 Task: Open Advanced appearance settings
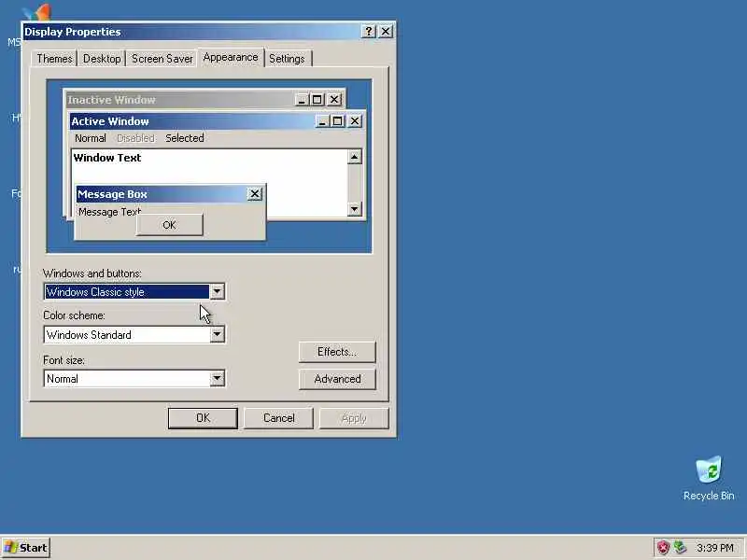337,379
